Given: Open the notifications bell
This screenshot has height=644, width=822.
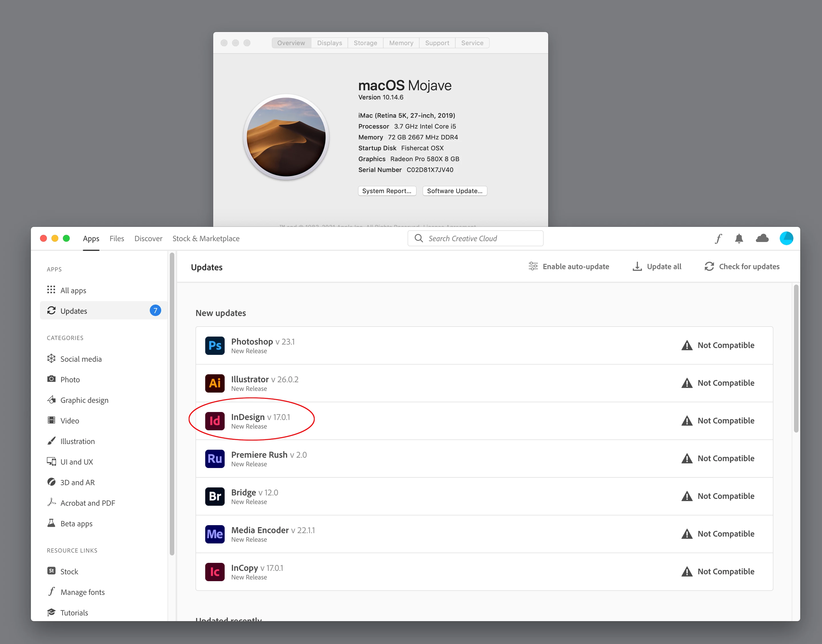Looking at the screenshot, I should point(739,239).
